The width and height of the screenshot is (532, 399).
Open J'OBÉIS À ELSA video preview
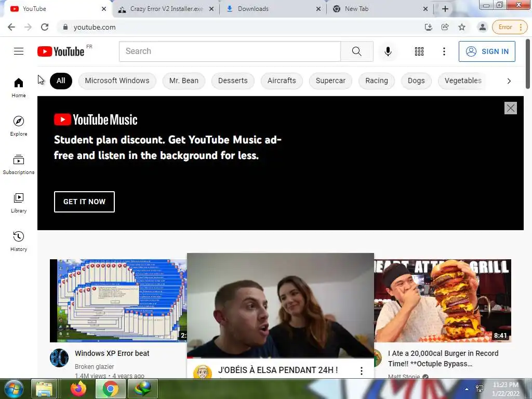pyautogui.click(x=280, y=305)
